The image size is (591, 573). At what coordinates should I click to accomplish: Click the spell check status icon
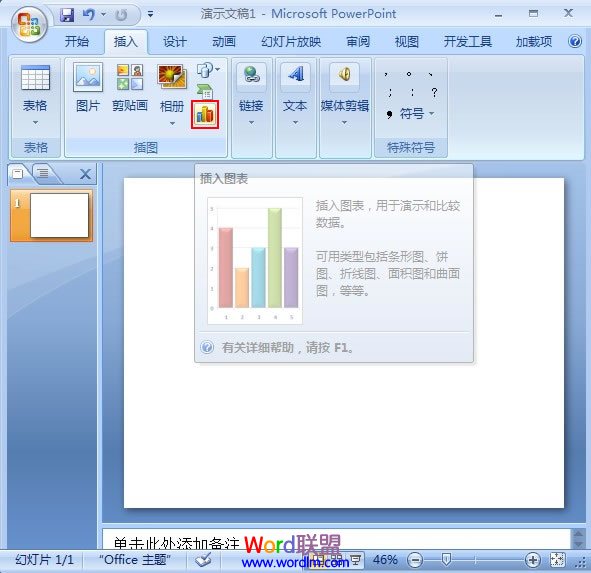(204, 560)
